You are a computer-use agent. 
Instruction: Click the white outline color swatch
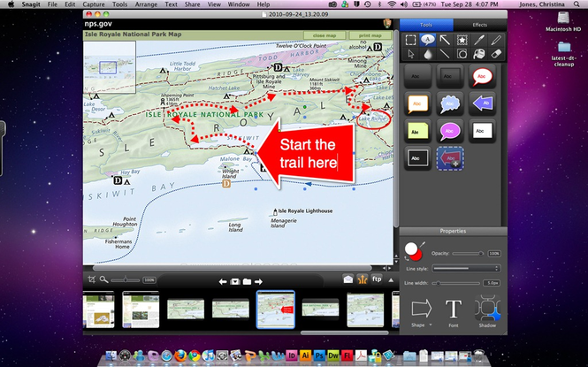pyautogui.click(x=410, y=248)
